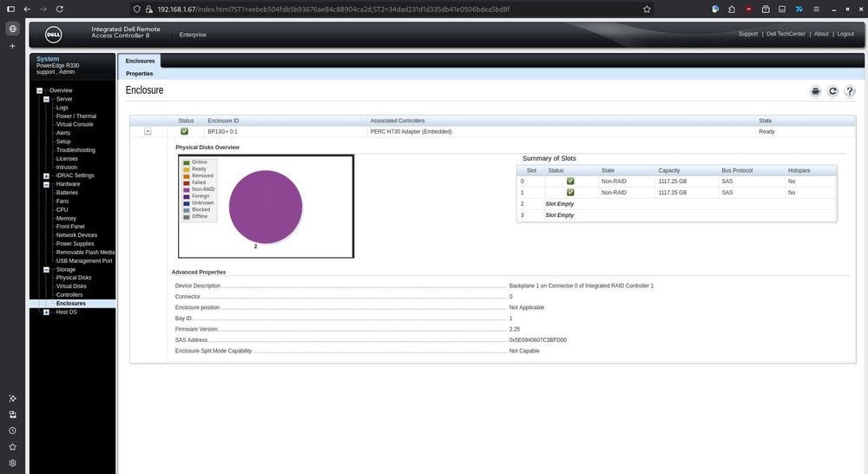Open the browser hamburger menu

tap(816, 9)
